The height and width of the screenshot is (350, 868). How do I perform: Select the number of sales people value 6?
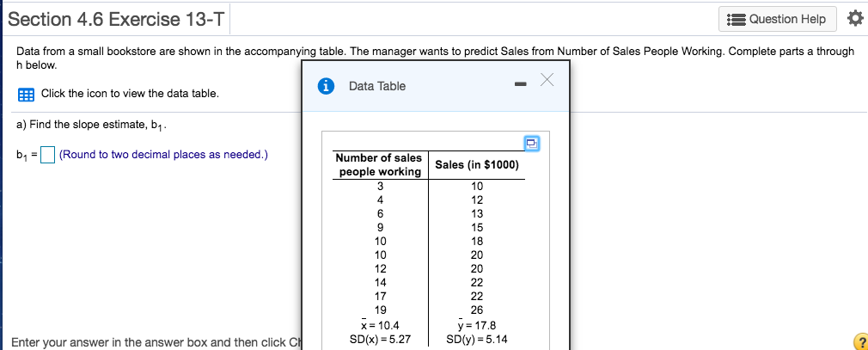[380, 214]
